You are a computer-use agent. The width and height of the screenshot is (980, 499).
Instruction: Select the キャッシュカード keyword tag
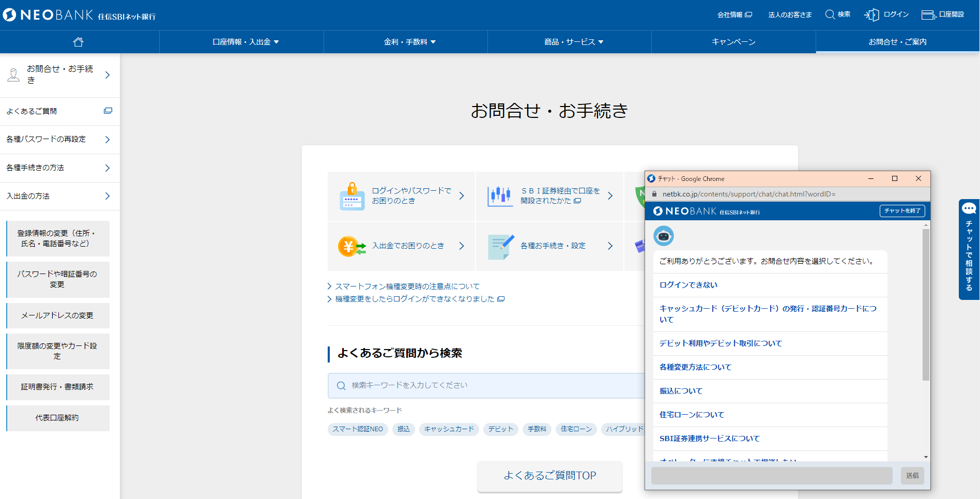tap(449, 429)
